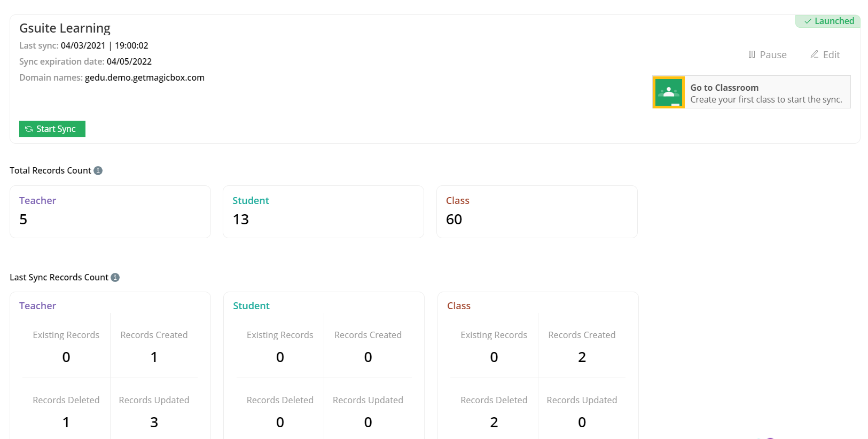Select the Student total records card
The image size is (868, 439).
click(323, 211)
